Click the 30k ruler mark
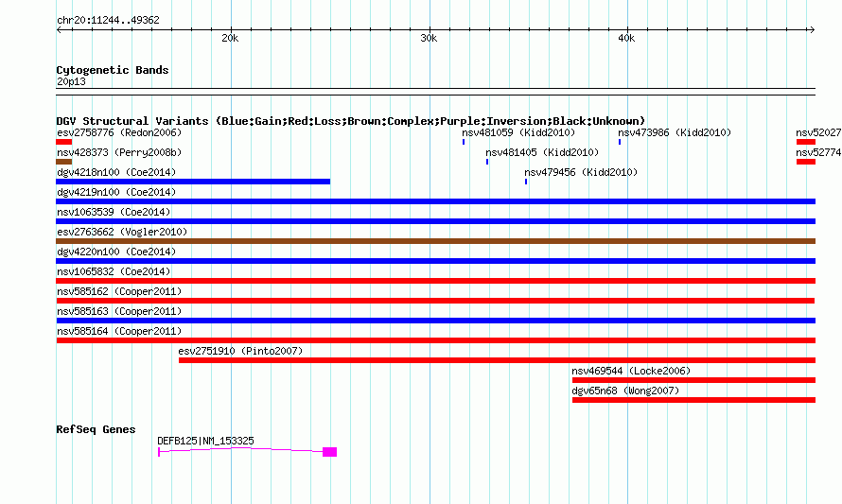 [x=429, y=38]
